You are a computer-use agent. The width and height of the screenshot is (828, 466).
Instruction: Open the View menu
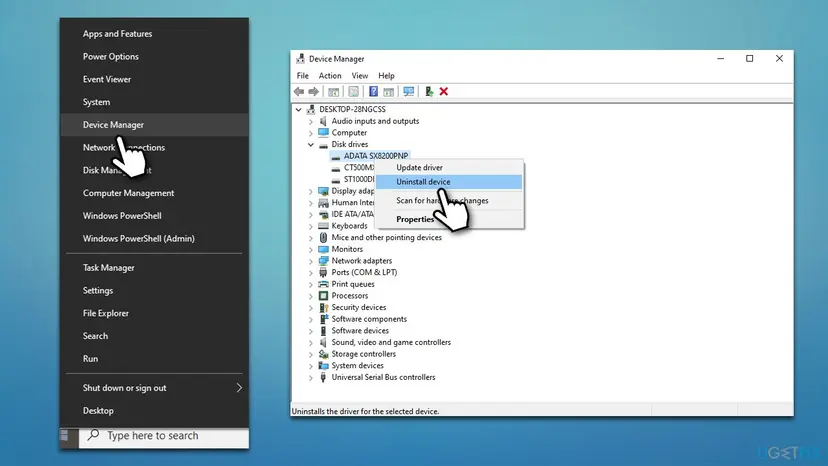360,76
